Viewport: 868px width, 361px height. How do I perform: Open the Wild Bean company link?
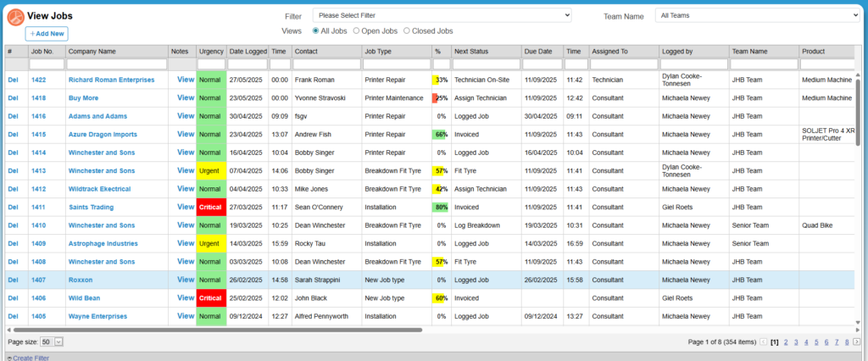click(84, 298)
